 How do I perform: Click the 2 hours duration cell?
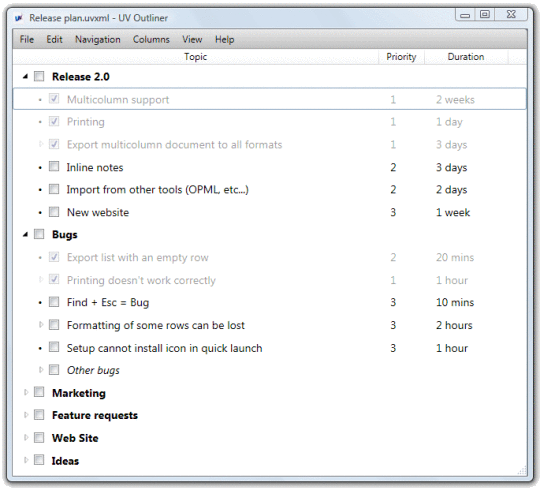click(x=454, y=325)
